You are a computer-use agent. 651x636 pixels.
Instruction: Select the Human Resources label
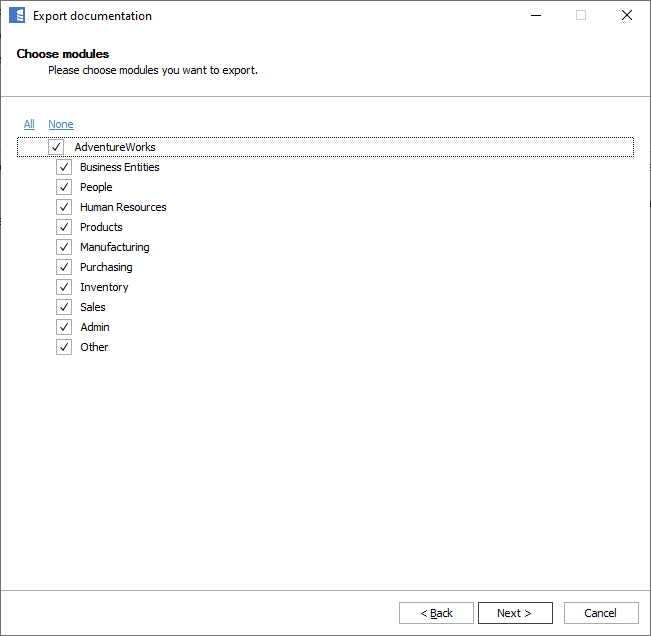coord(123,207)
